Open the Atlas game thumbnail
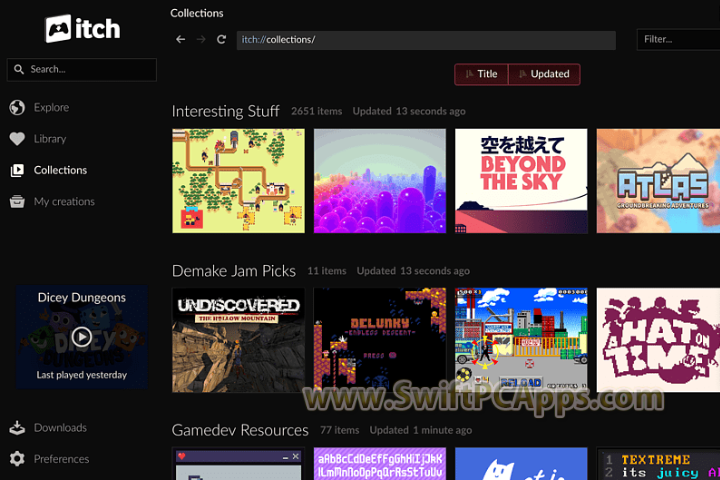 658,181
